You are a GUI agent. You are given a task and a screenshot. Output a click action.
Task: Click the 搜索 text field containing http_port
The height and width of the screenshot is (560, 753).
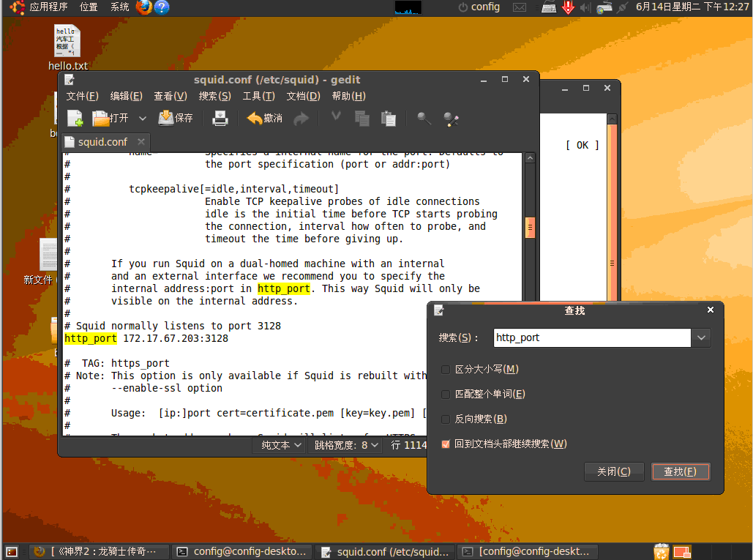[x=592, y=337]
